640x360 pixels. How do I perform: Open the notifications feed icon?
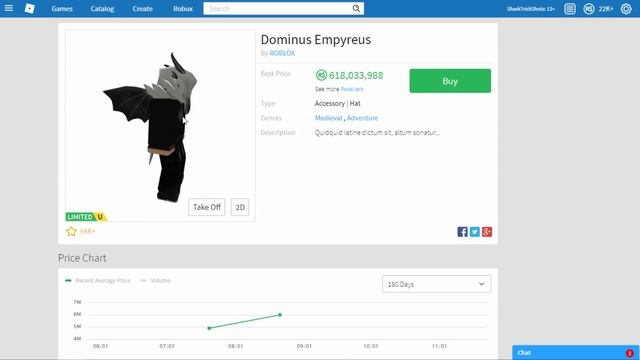click(x=570, y=9)
